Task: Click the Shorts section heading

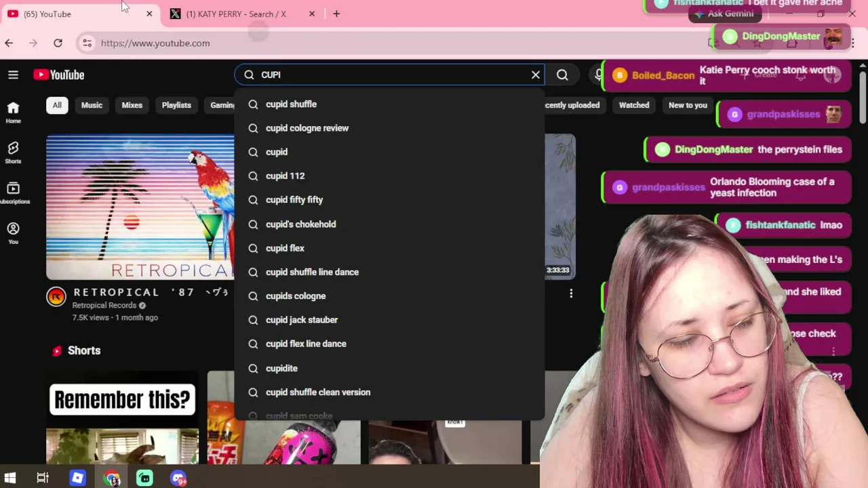Action: click(x=84, y=350)
